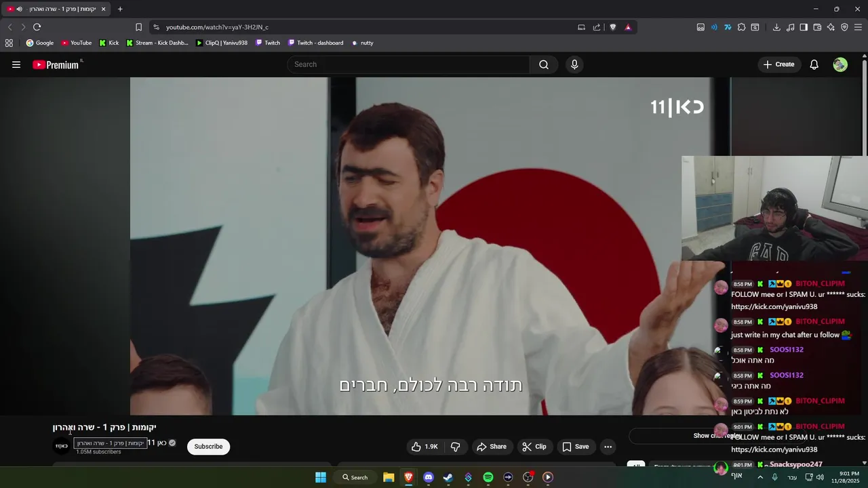The width and height of the screenshot is (868, 488).
Task: Open Brave Rewards triangle icon
Action: click(x=628, y=27)
